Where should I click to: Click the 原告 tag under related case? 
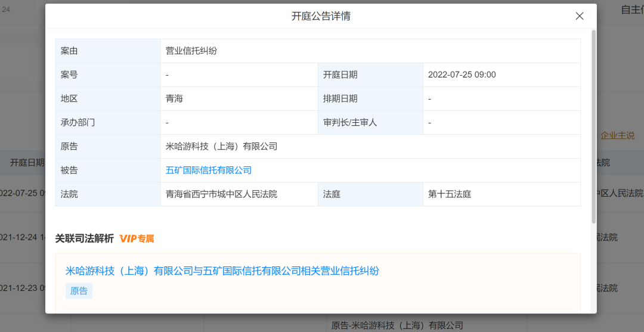[79, 291]
